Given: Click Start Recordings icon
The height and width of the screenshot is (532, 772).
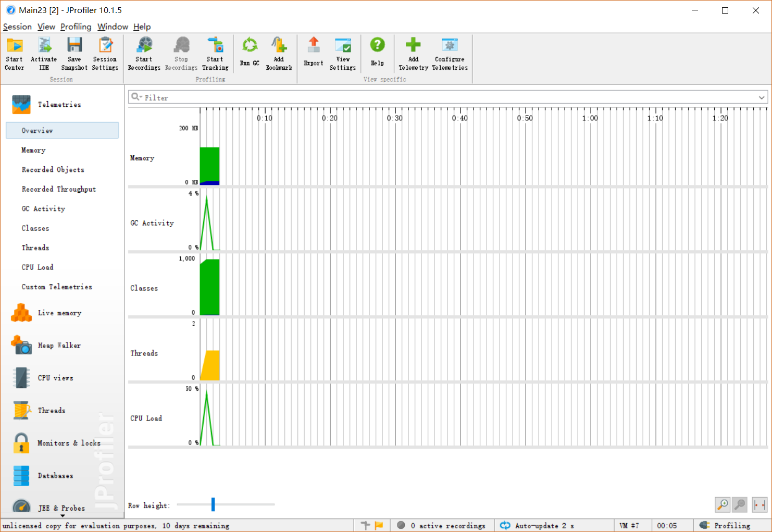Looking at the screenshot, I should click(x=144, y=54).
